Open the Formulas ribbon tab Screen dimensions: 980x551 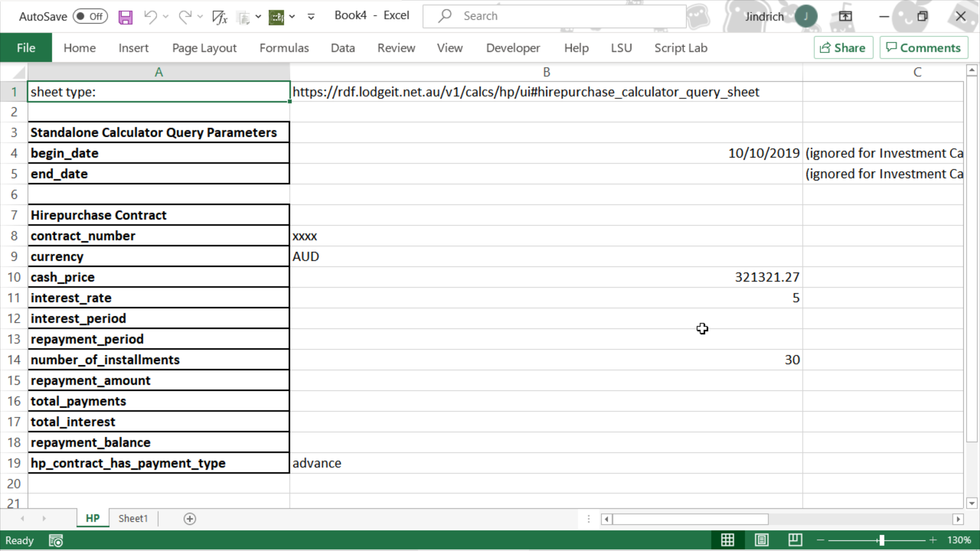point(284,48)
